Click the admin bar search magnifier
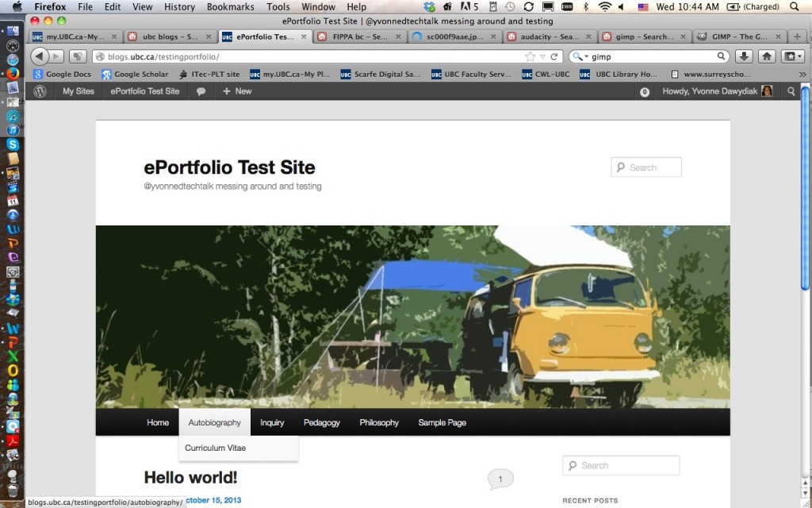 [791, 91]
